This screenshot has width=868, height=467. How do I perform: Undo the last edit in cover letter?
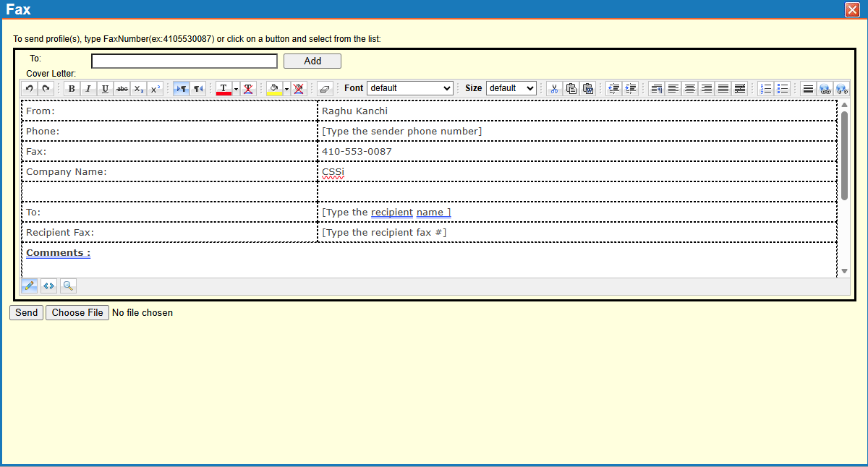pos(30,88)
